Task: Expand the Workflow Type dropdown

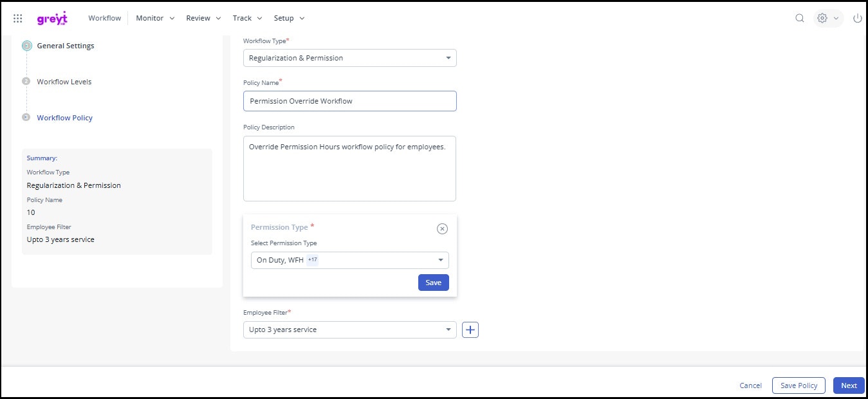Action: pyautogui.click(x=448, y=58)
